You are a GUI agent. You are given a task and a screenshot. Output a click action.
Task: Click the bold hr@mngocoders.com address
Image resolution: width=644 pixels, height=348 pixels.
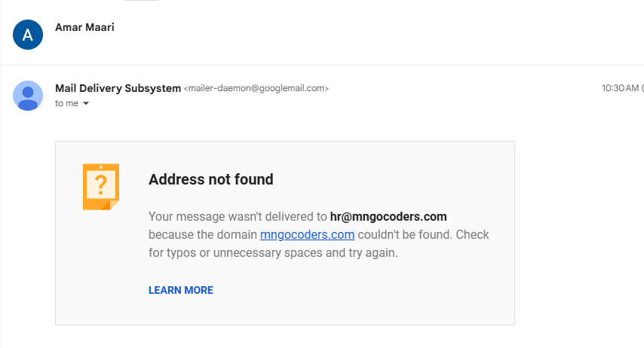click(388, 216)
